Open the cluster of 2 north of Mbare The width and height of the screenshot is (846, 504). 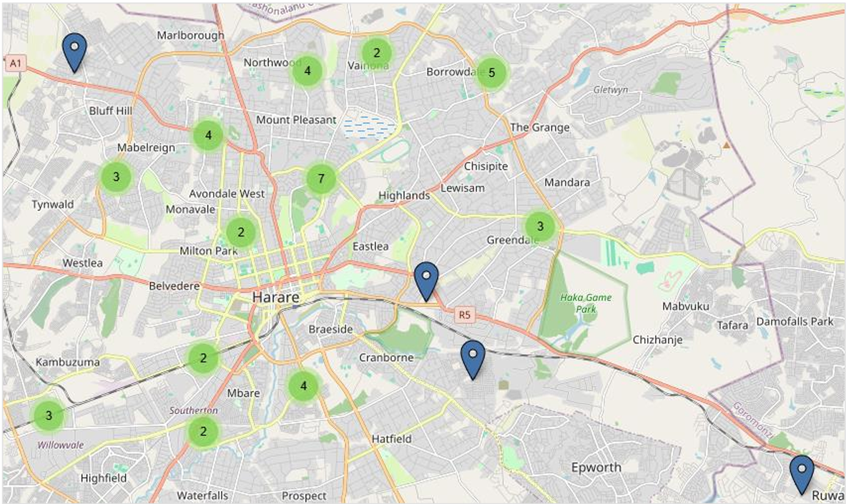click(203, 357)
